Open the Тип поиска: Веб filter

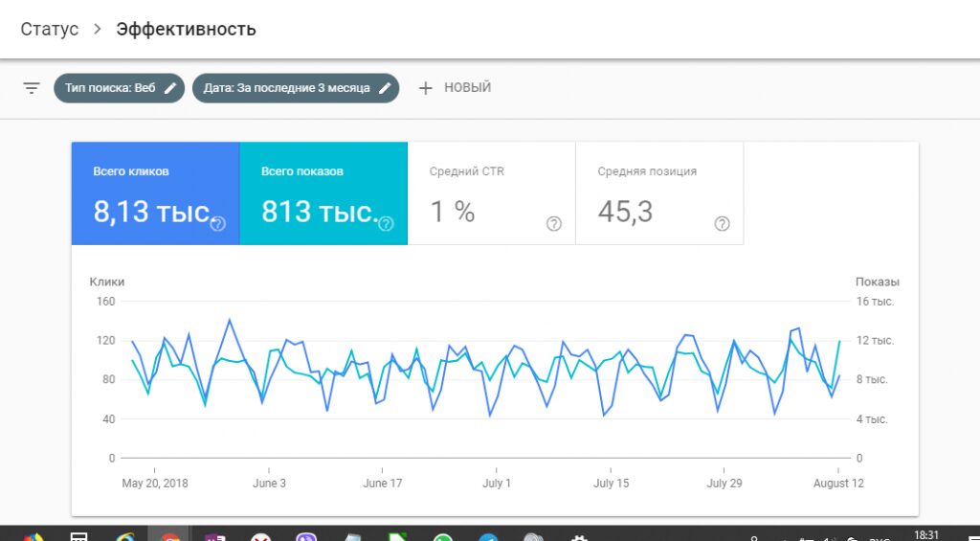coord(110,88)
